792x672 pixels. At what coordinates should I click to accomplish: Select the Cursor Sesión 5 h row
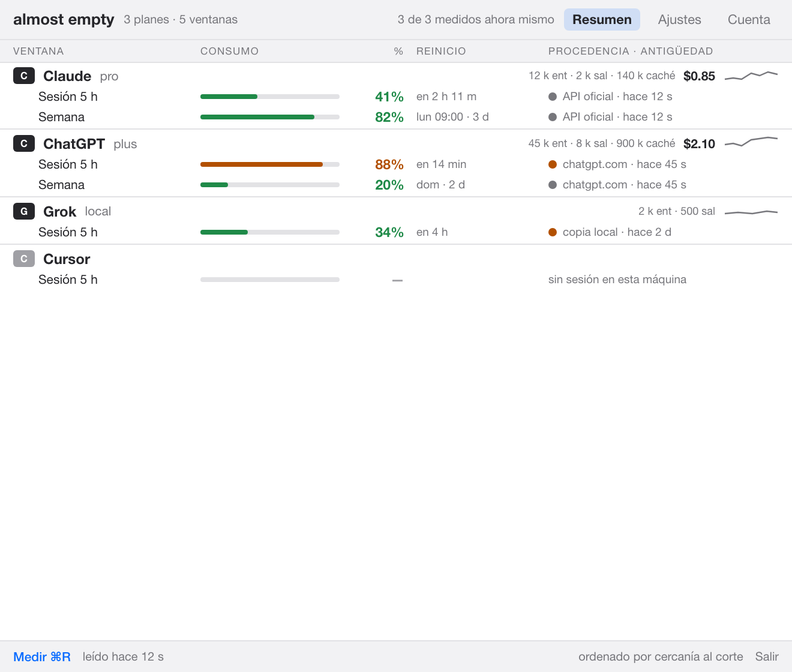396,280
